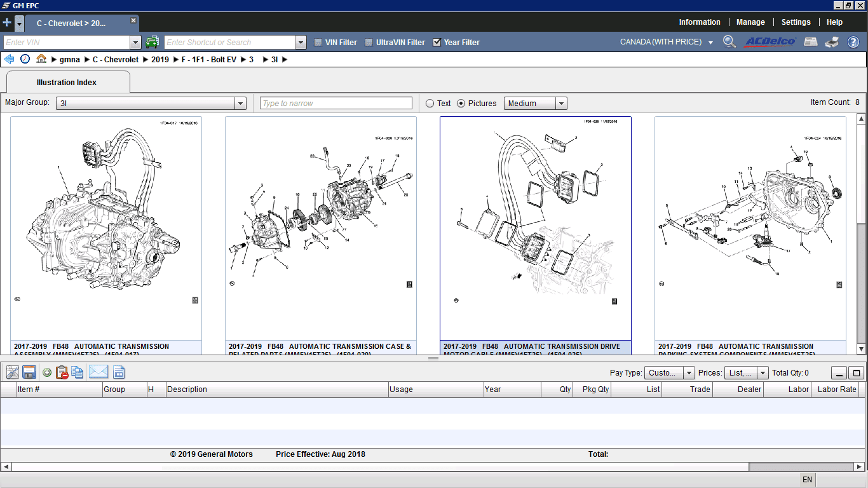Open history with the clock icon
The image size is (868, 488).
click(x=25, y=59)
